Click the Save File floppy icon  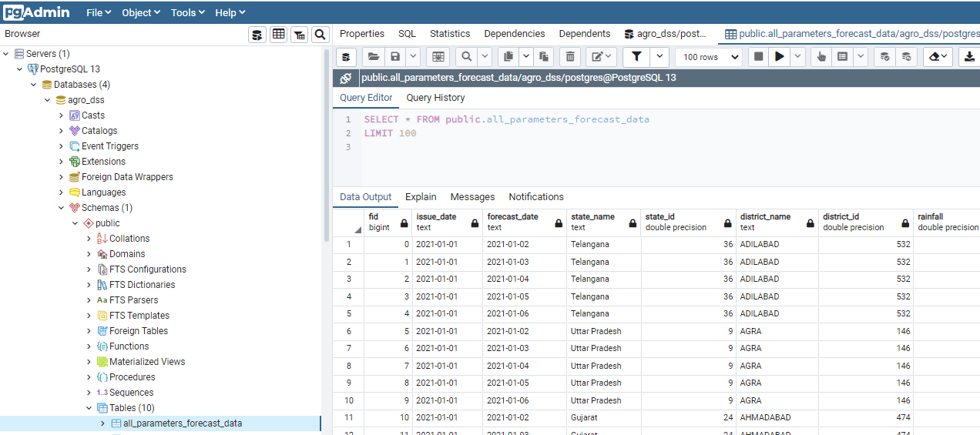395,57
